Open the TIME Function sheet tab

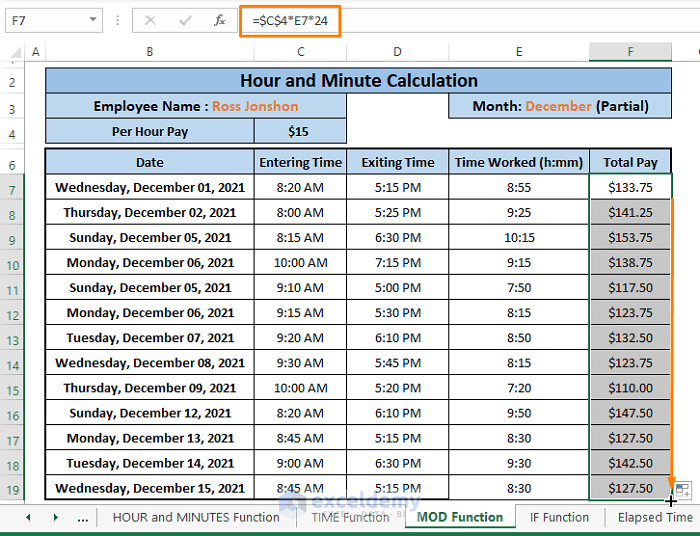pos(350,517)
